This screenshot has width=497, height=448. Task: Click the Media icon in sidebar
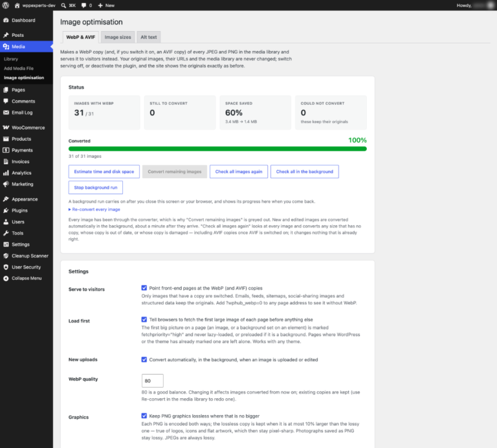point(6,47)
